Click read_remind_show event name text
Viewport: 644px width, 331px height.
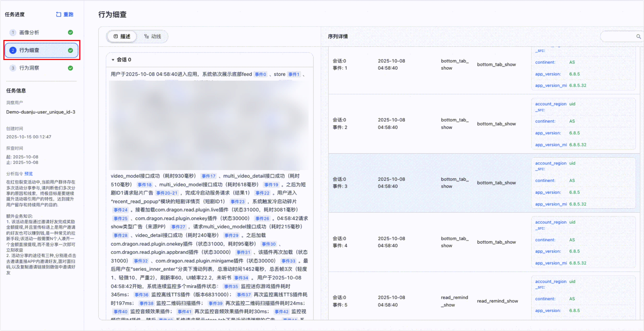tap(497, 301)
